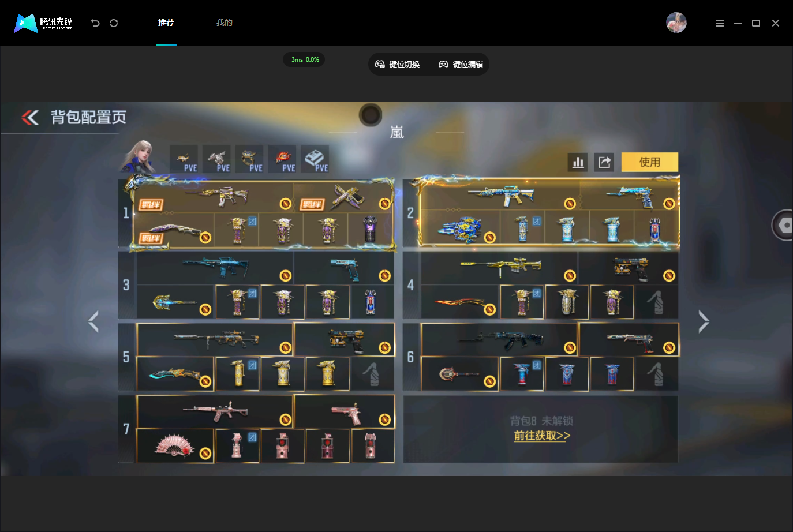Screen dimensions: 793x532
Task: Show the next page with right arrow
Action: point(703,321)
